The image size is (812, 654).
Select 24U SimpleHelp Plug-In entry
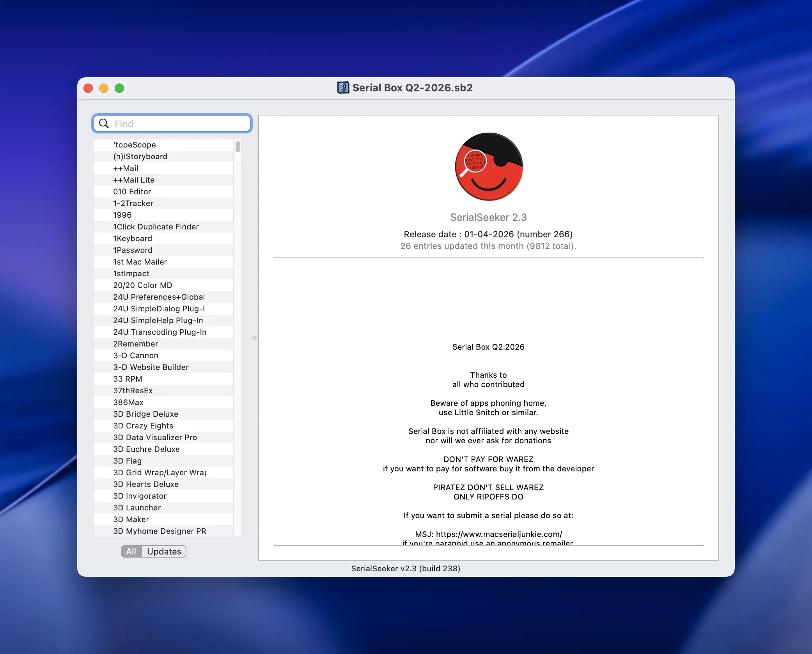[x=163, y=320]
